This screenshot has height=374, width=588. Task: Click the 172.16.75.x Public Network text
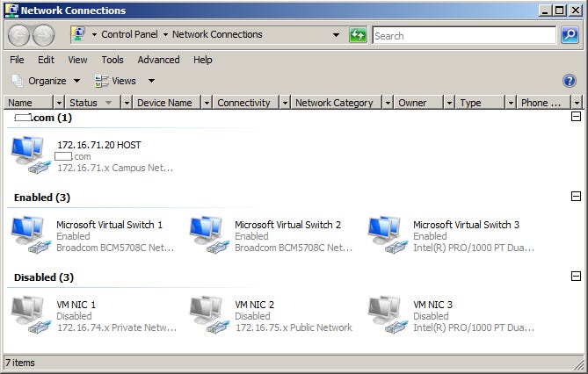pos(294,327)
